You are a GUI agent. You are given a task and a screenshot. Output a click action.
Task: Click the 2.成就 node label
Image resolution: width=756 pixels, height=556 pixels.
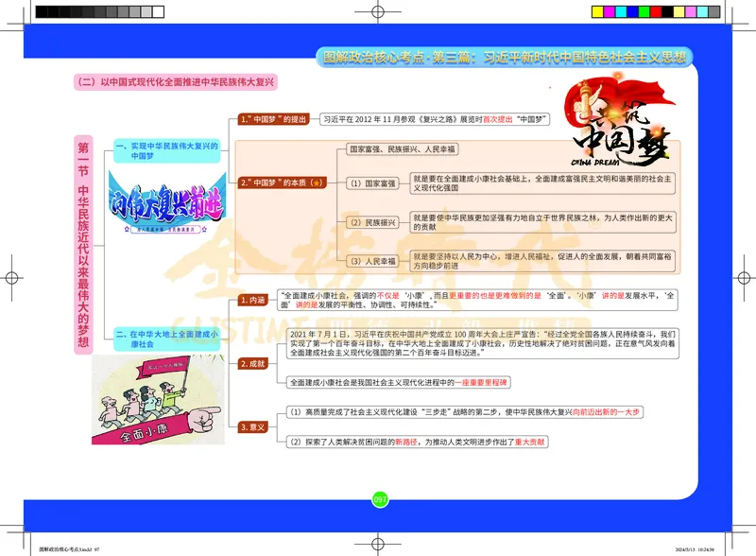[252, 363]
